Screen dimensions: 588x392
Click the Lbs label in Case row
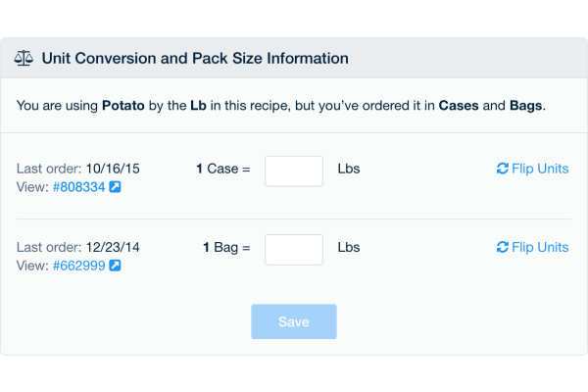click(349, 169)
